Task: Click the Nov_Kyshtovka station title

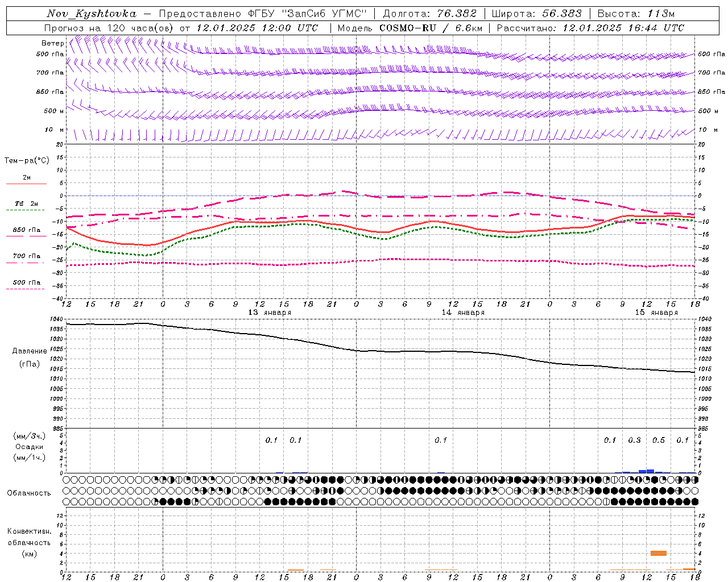Action: click(92, 14)
